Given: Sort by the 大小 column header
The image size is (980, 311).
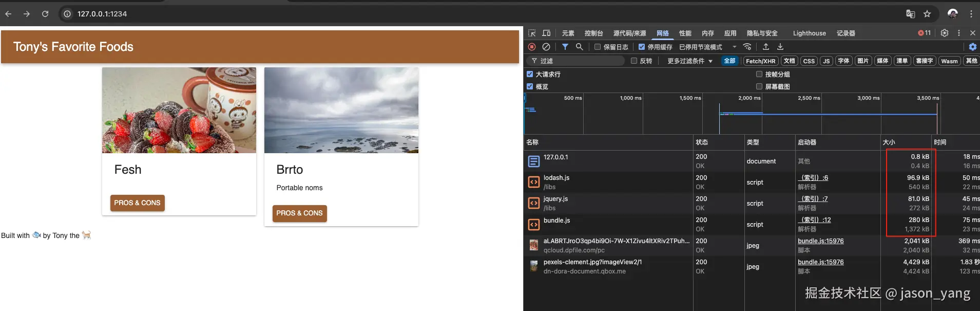Looking at the screenshot, I should pyautogui.click(x=906, y=142).
